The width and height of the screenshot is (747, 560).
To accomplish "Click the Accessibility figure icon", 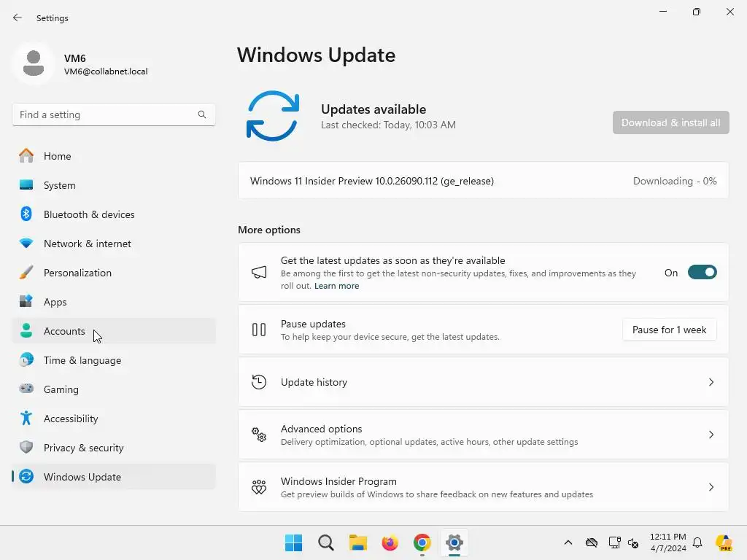I will click(x=26, y=418).
